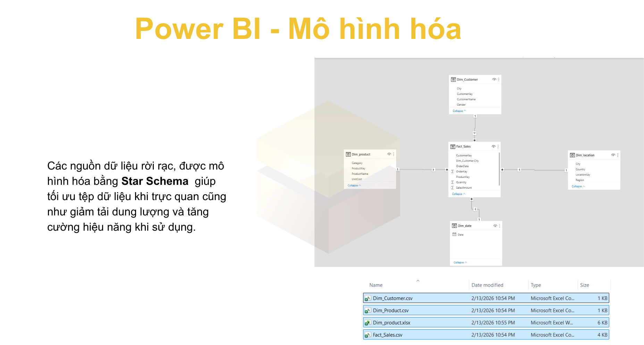Select the LocationKey field in Dim_location
The width and height of the screenshot is (644, 345).
(x=583, y=175)
